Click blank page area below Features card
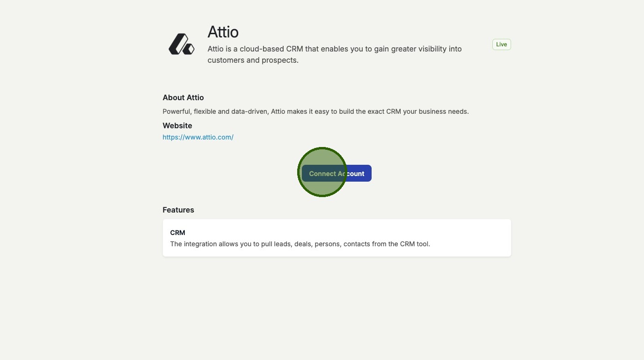Image resolution: width=644 pixels, height=360 pixels. (x=337, y=309)
